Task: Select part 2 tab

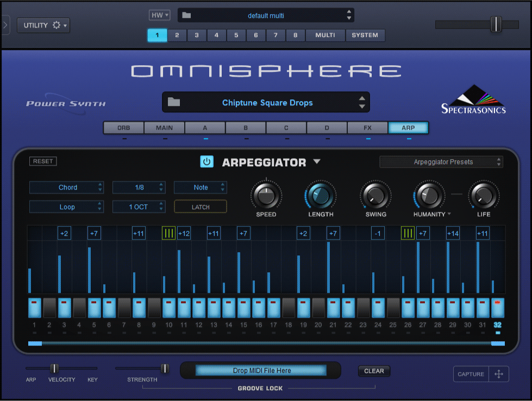Action: pyautogui.click(x=177, y=35)
